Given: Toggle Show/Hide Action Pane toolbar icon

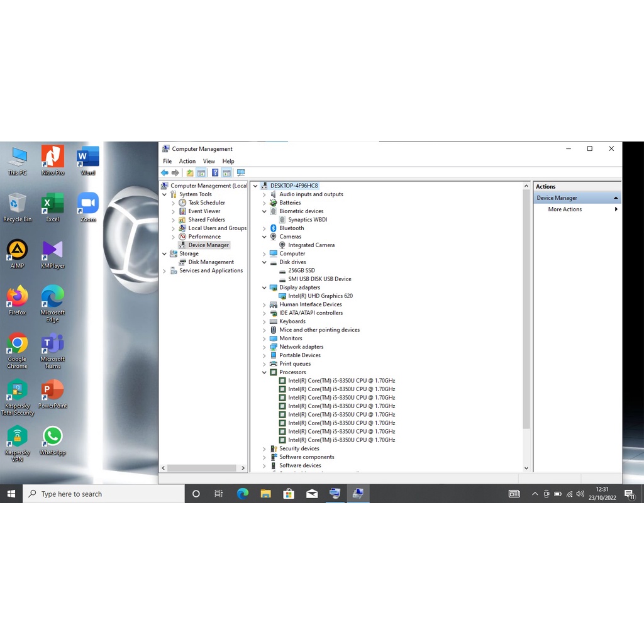Looking at the screenshot, I should tap(226, 173).
